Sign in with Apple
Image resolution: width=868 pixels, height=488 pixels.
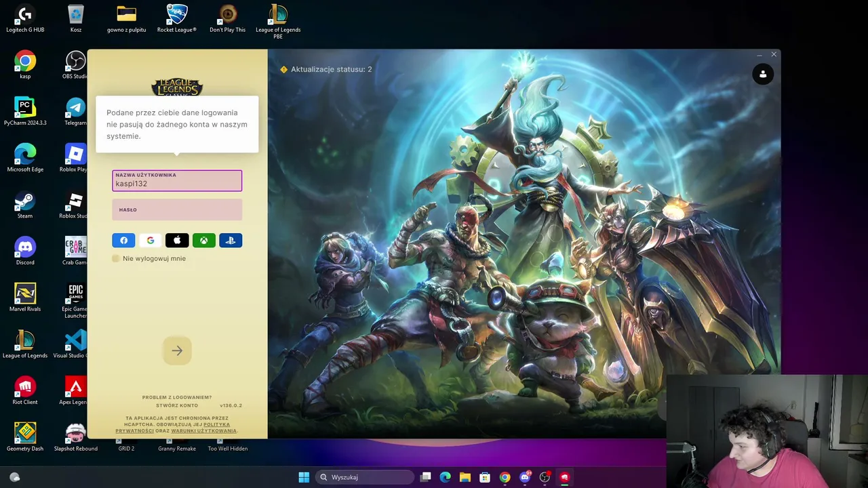pyautogui.click(x=177, y=241)
